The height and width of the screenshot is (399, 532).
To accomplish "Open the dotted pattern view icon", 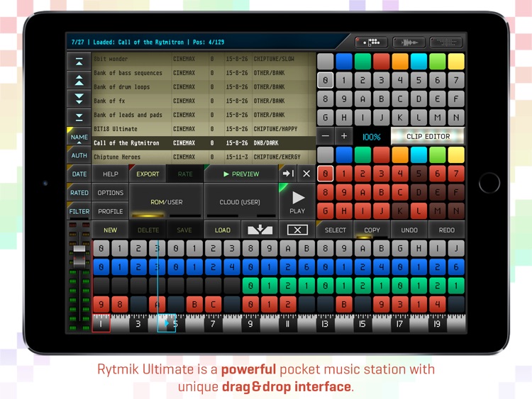I will pos(446,43).
